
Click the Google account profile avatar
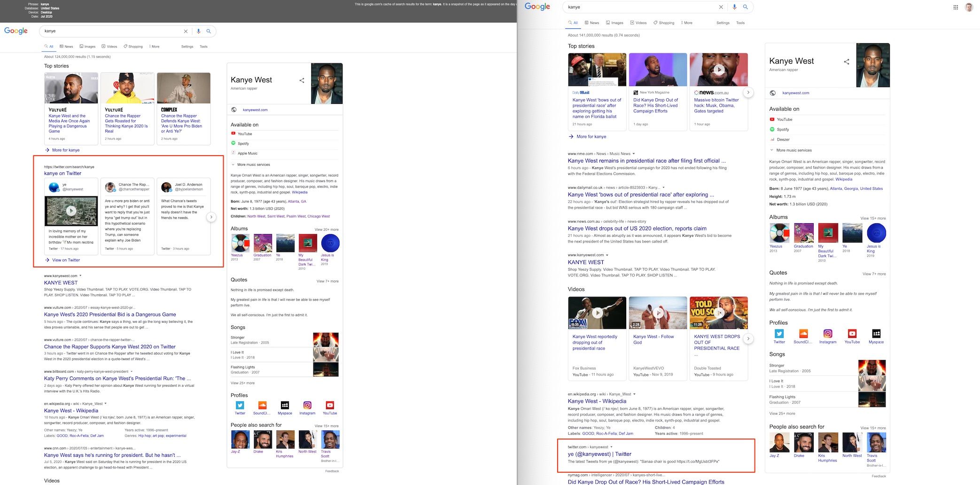(968, 7)
